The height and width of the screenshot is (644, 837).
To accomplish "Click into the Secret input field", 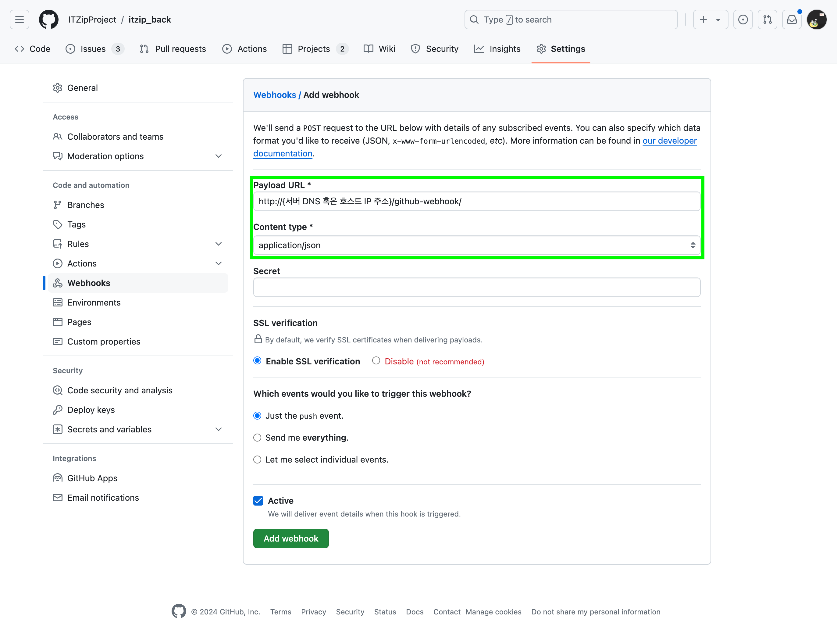I will [x=476, y=288].
